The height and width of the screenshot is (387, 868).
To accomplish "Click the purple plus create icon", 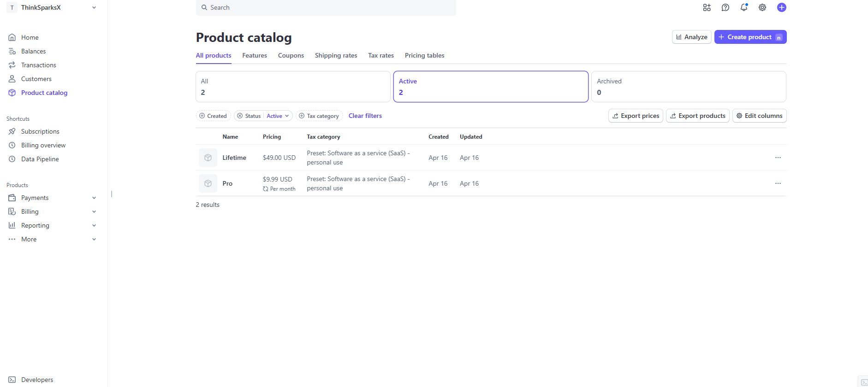I will (x=782, y=7).
